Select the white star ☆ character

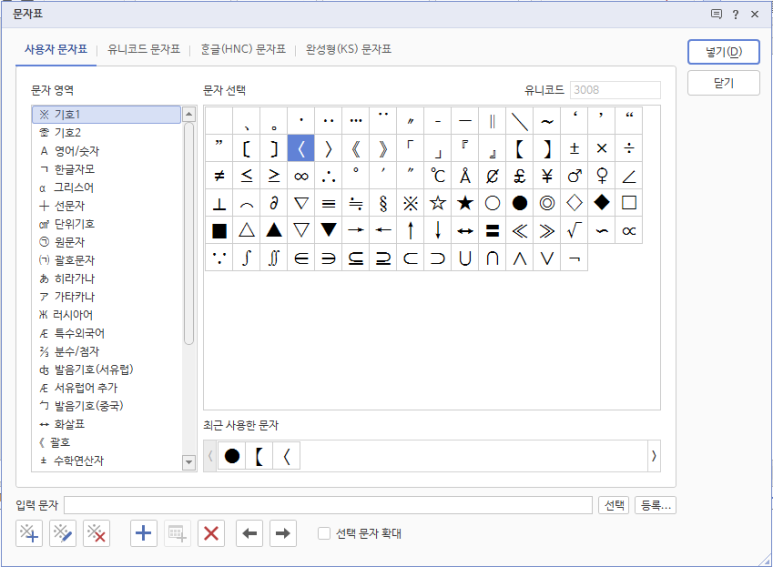click(438, 203)
